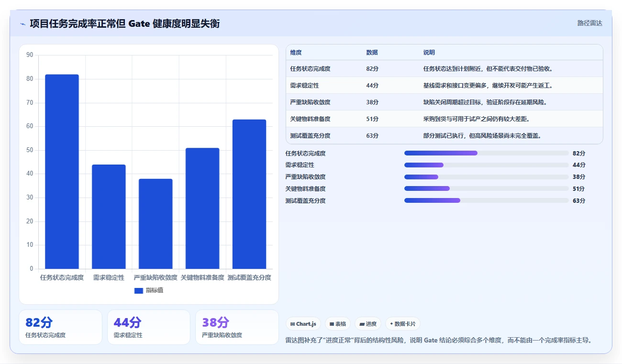Open the 38分 严重缺陷收敛度 data card
The height and width of the screenshot is (364, 622).
[x=237, y=327]
